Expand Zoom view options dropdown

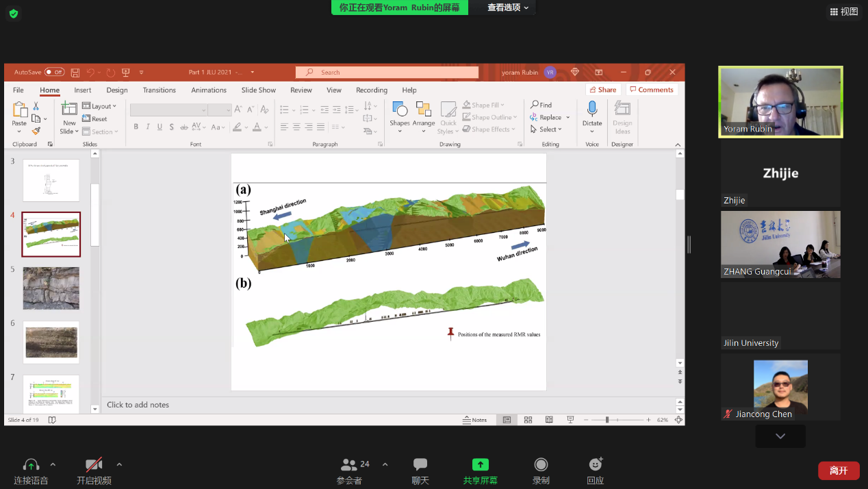(509, 8)
